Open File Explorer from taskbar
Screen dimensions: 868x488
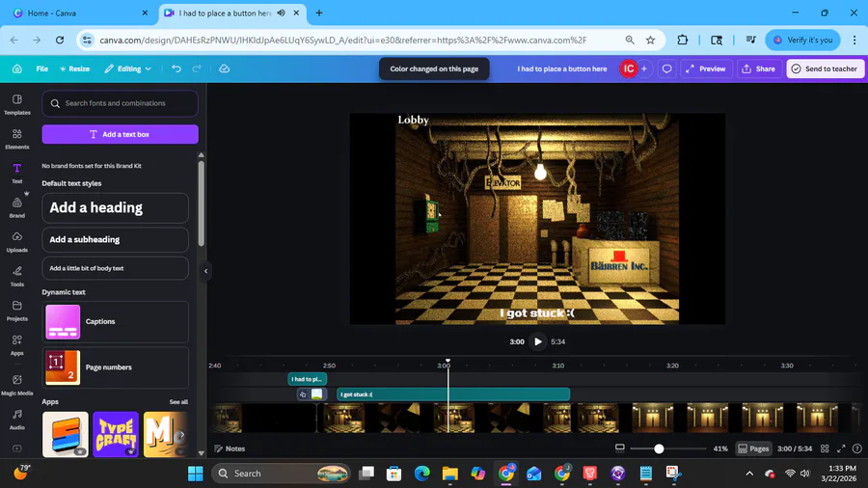pyautogui.click(x=450, y=474)
